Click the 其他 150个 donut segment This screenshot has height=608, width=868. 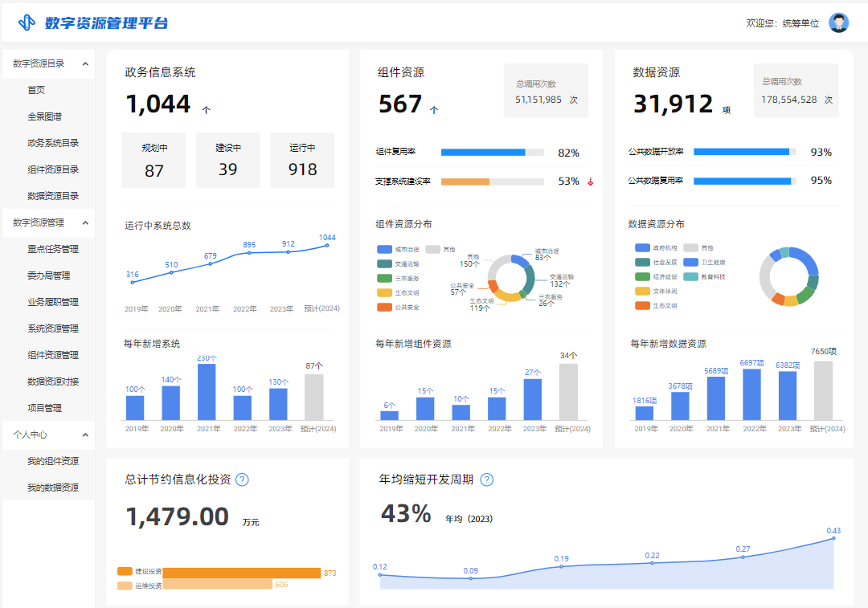[x=498, y=264]
